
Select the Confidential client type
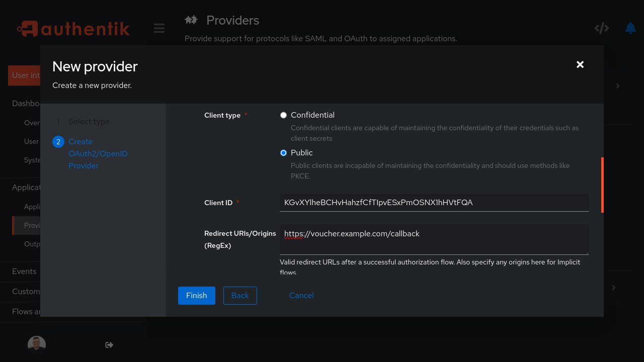point(283,115)
